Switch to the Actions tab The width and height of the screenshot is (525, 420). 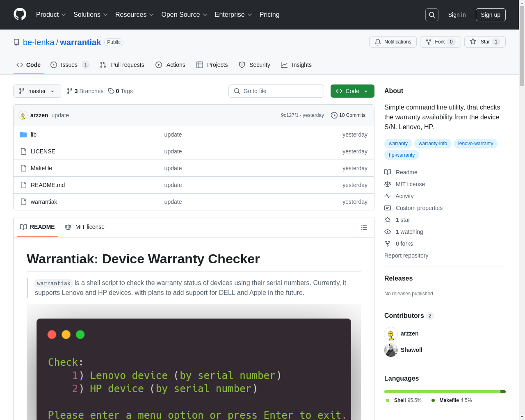coord(171,65)
